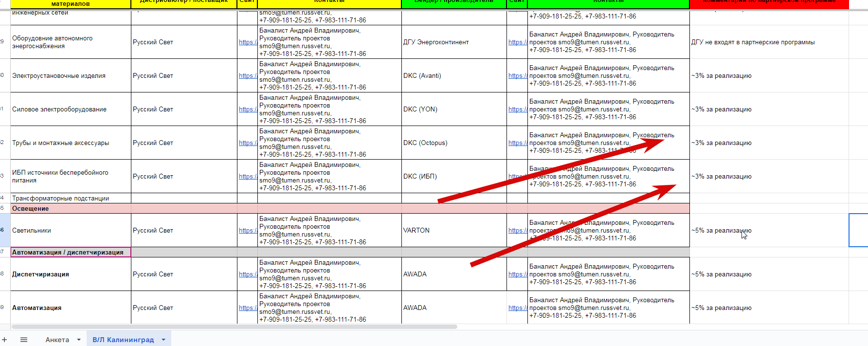868x346 pixels.
Task: Select Русский Свет supplier cell in Диспетчеризация row
Action: (184, 274)
